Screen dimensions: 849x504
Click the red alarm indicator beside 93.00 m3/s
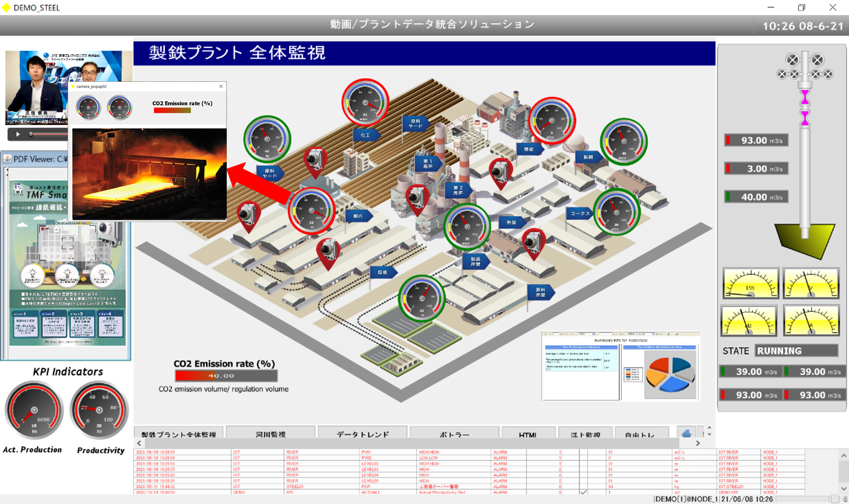click(728, 140)
